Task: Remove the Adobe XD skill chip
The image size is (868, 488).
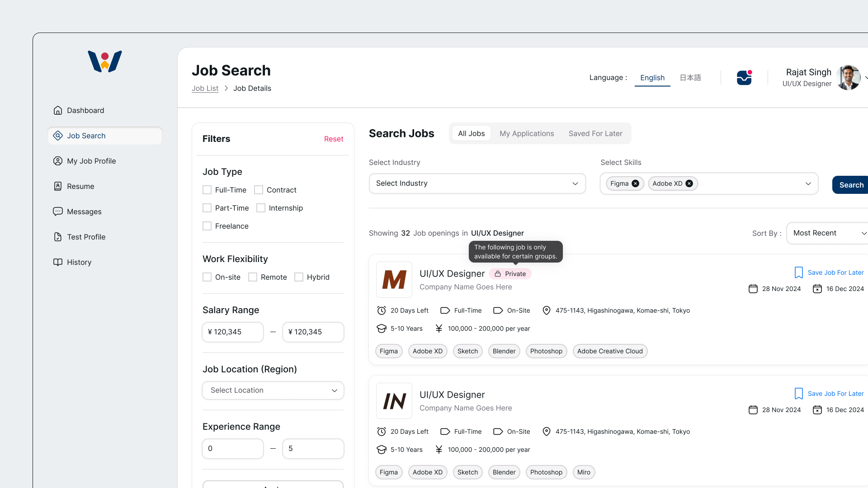Action: click(689, 183)
